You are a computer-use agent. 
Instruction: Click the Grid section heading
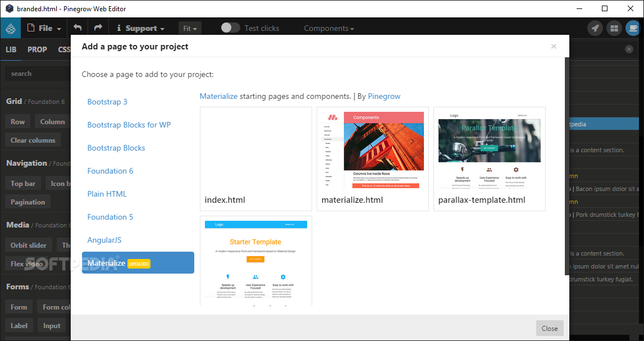[x=14, y=101]
